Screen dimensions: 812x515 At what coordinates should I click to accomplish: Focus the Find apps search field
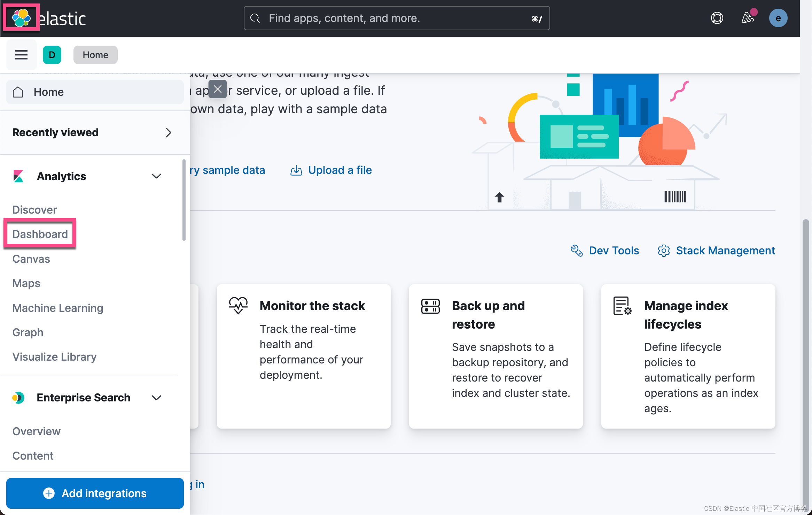pos(396,18)
